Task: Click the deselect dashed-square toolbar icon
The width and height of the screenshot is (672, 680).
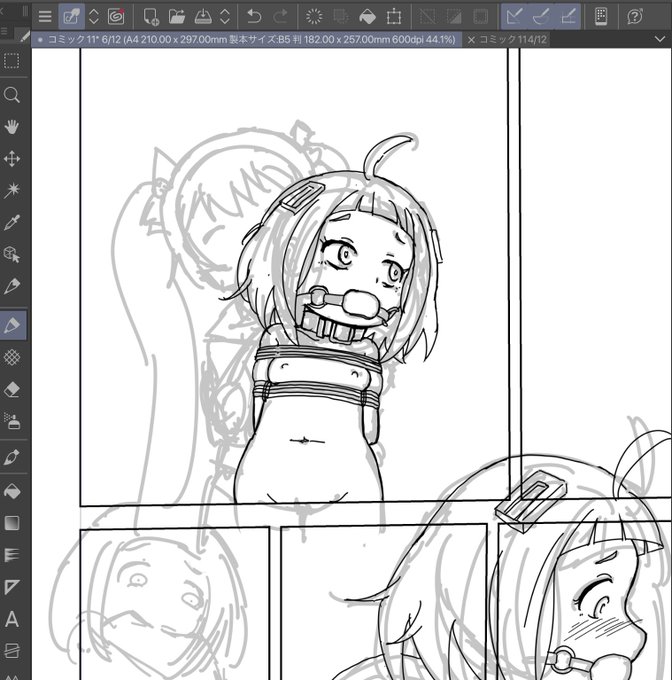Action: click(x=427, y=16)
